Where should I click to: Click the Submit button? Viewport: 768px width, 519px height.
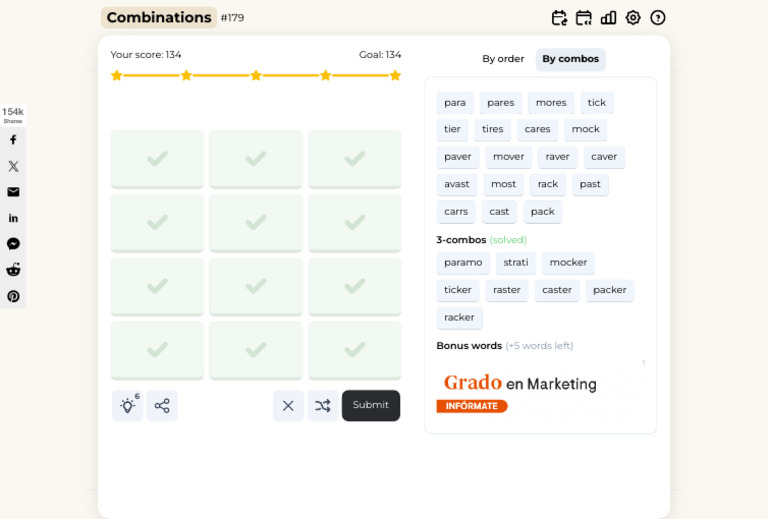[371, 405]
